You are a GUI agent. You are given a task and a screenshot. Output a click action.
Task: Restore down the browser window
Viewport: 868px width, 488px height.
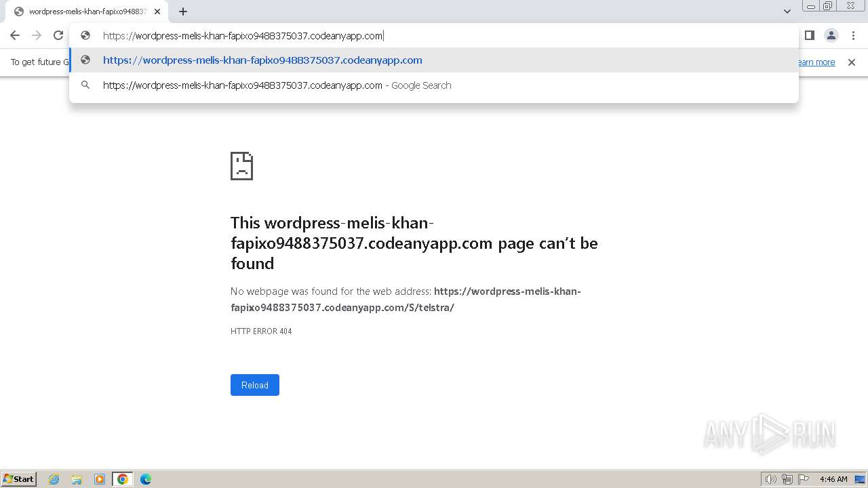(x=828, y=5)
